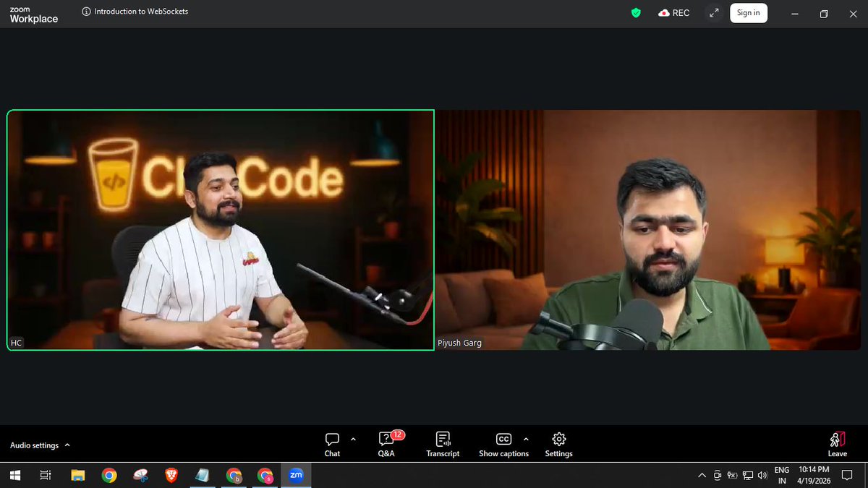Switch the ENG IN input language
Image resolution: width=868 pixels, height=488 pixels.
click(x=782, y=475)
